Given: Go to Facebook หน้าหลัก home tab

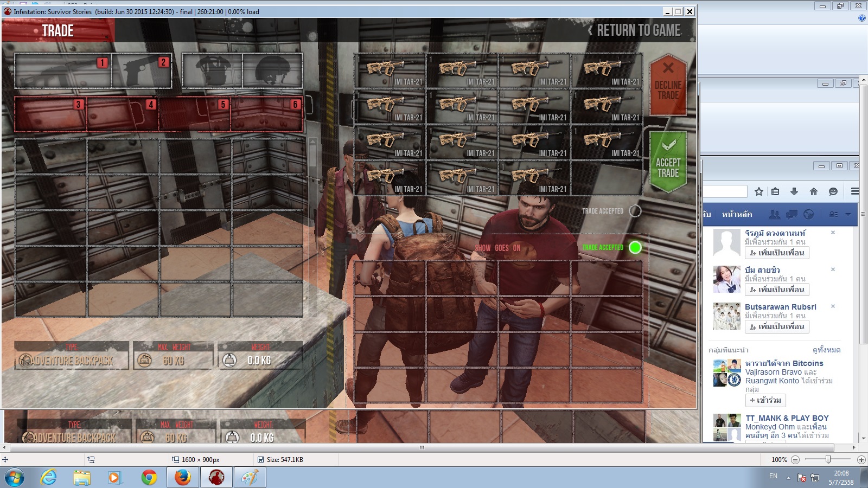Looking at the screenshot, I should click(x=737, y=214).
